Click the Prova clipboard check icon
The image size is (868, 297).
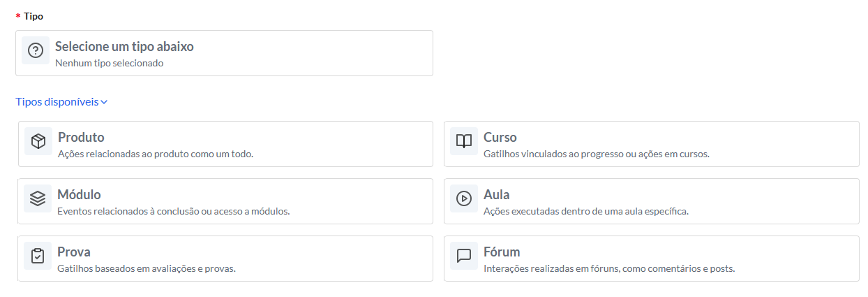(38, 256)
